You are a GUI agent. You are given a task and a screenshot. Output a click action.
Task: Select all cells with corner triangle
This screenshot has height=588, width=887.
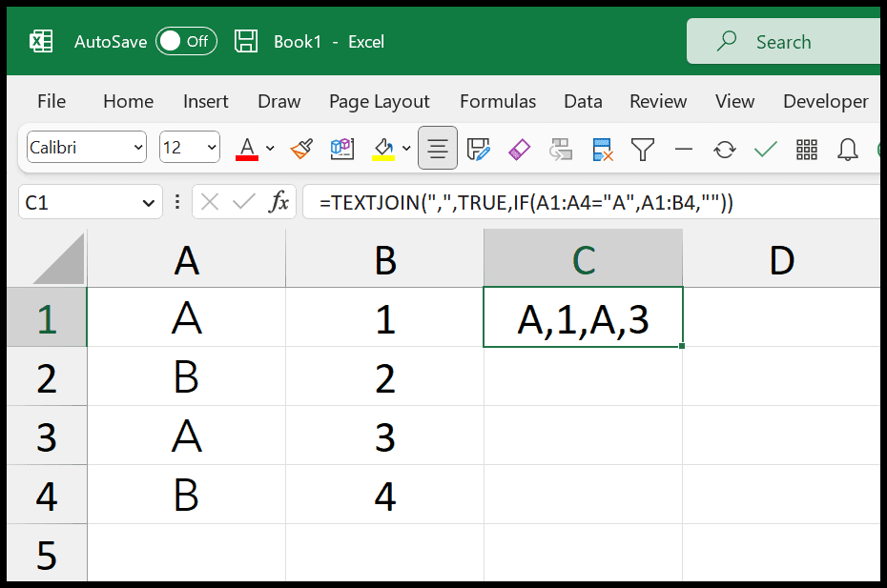(x=58, y=258)
